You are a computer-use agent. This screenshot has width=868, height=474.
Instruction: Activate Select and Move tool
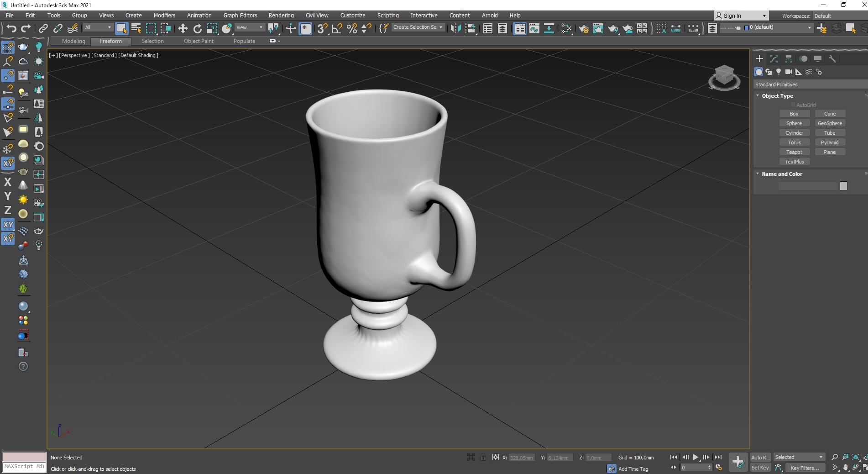183,28
